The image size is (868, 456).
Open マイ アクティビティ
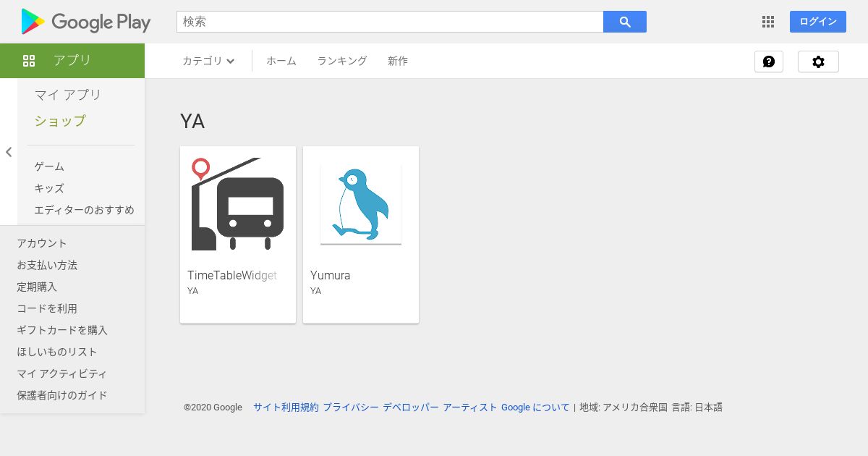pyautogui.click(x=62, y=373)
